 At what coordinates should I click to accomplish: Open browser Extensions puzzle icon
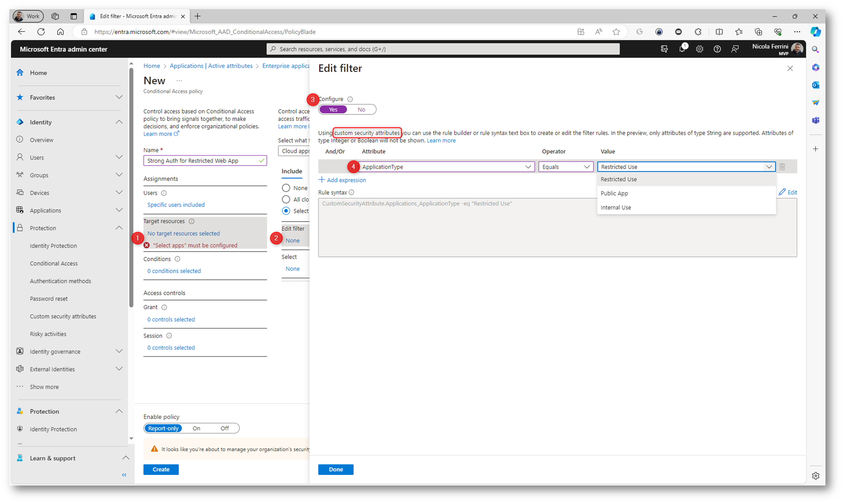[x=698, y=32]
